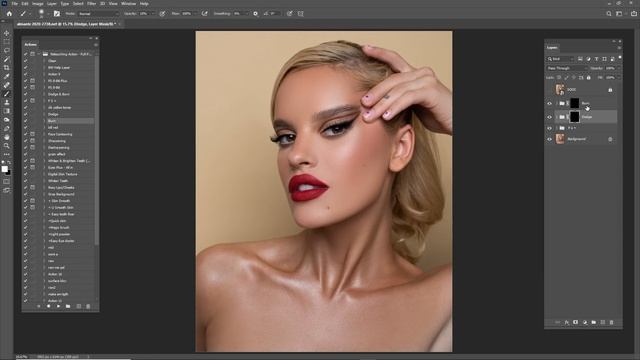Open the File menu
The image size is (640, 360).
pyautogui.click(x=14, y=4)
